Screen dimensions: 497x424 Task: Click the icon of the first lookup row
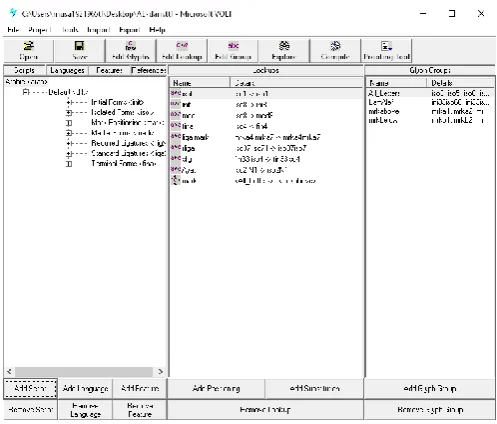coord(176,94)
